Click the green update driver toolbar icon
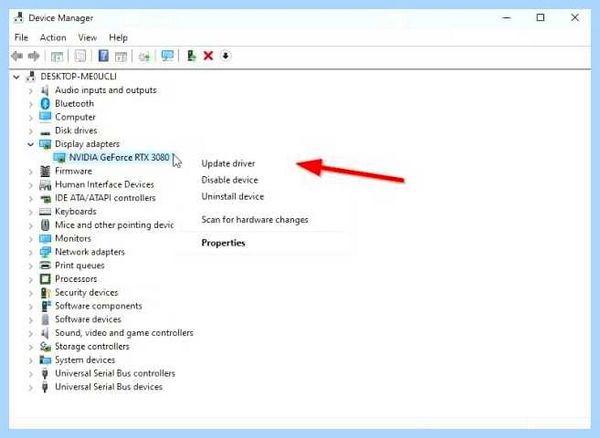 191,56
